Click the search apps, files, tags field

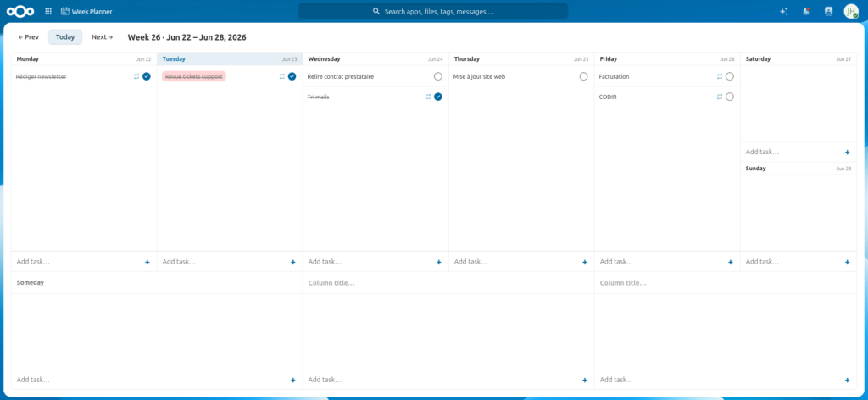[x=433, y=11]
